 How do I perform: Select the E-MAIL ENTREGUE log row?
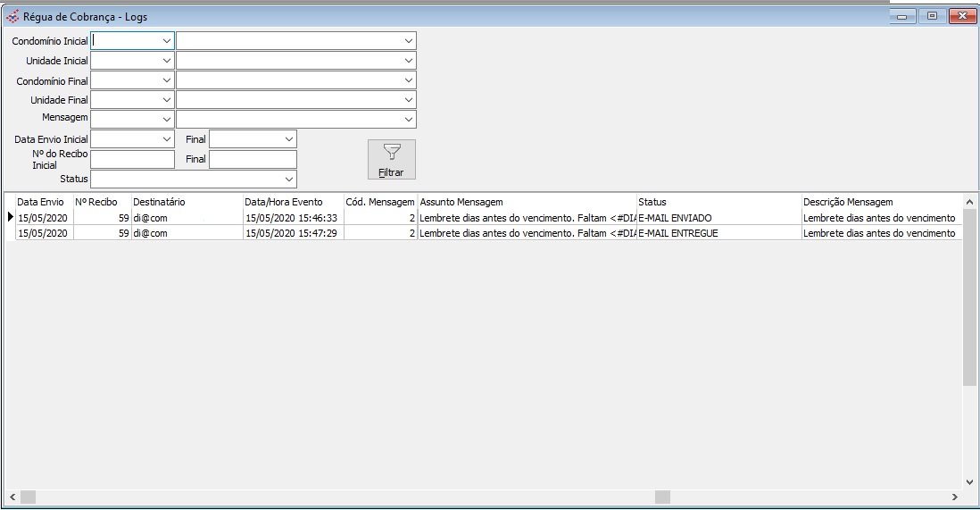[678, 233]
